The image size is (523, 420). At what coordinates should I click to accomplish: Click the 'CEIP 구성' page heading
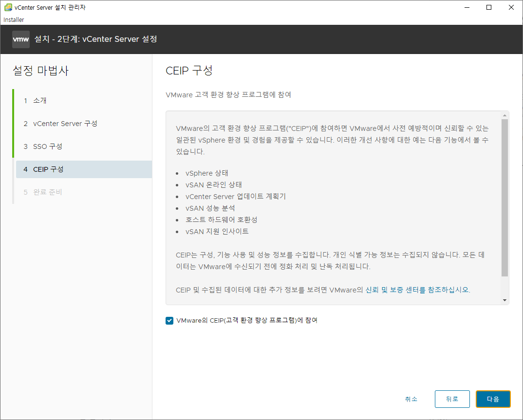coord(189,71)
